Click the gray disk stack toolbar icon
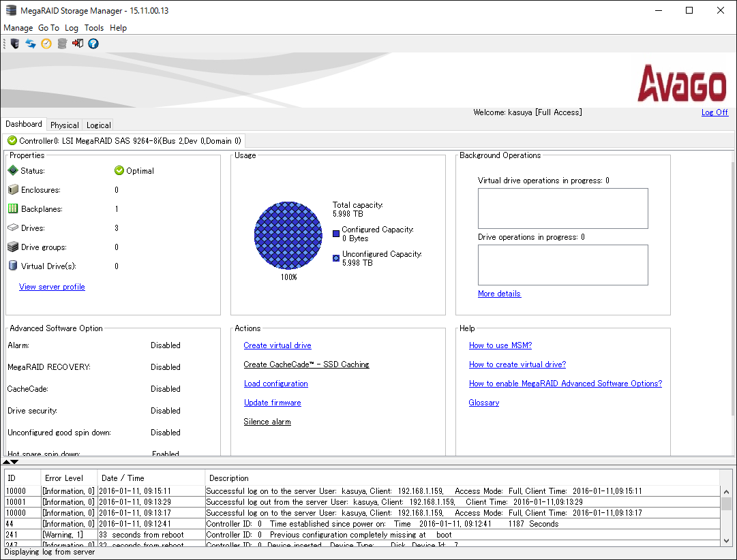Viewport: 737px width, 560px height. pos(62,44)
